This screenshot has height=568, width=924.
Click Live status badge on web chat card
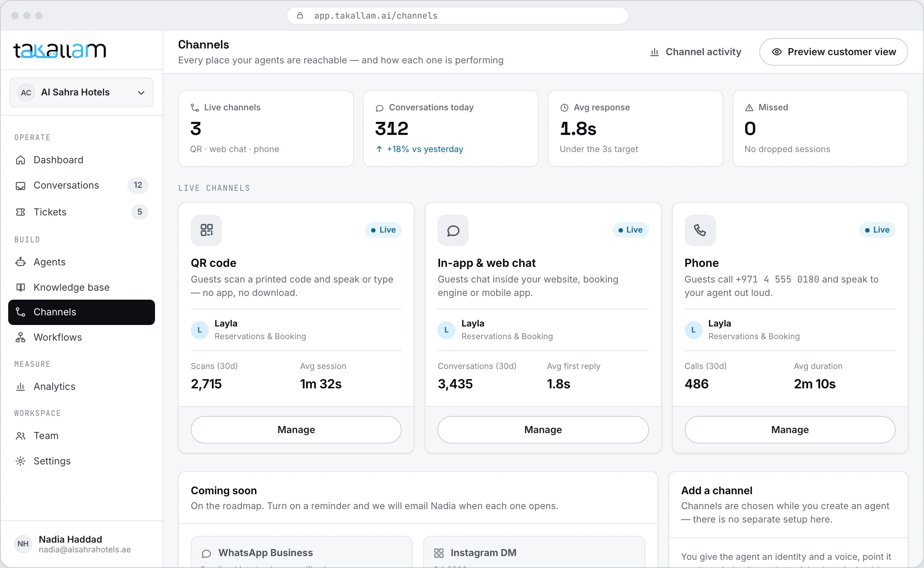coord(630,230)
